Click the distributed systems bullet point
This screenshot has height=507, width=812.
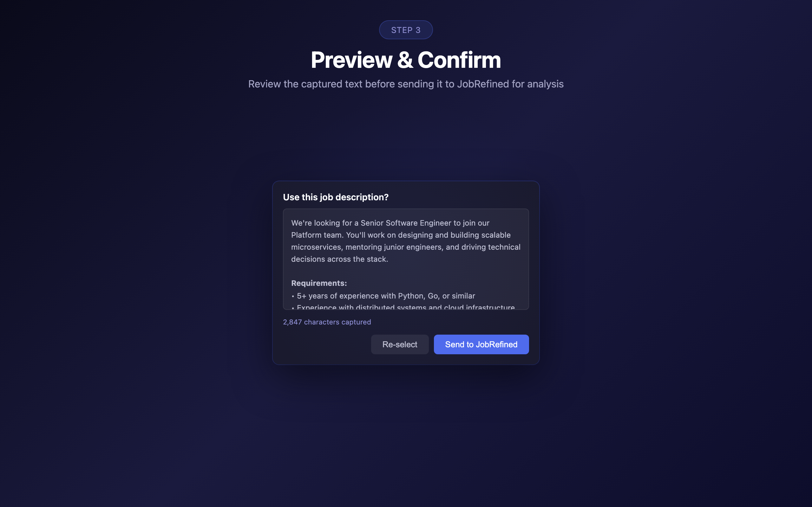[x=403, y=307]
